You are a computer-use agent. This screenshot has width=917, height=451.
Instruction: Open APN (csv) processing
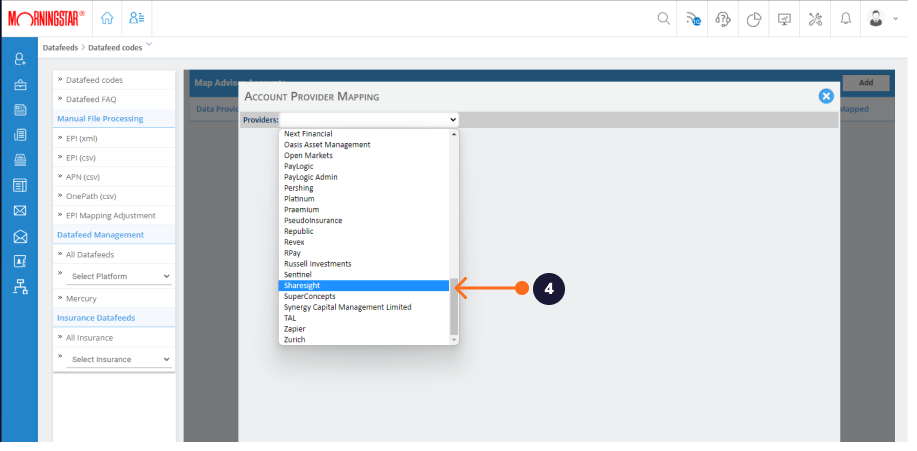click(x=81, y=177)
